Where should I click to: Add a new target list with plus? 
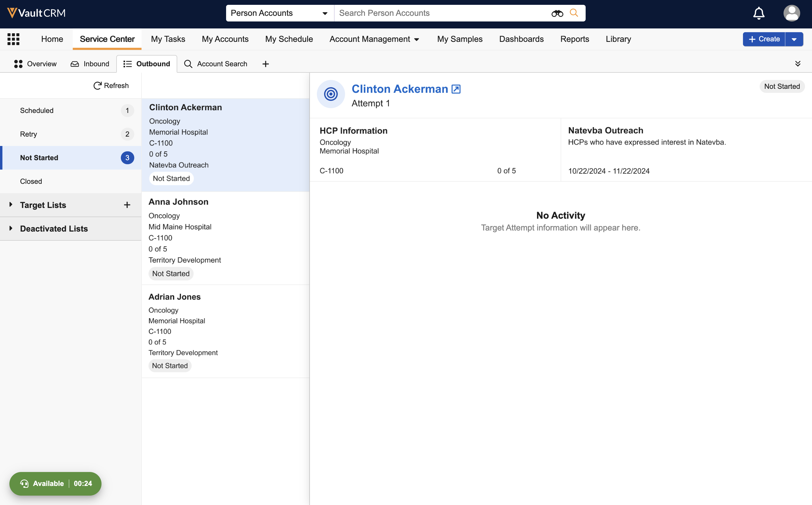tap(127, 205)
